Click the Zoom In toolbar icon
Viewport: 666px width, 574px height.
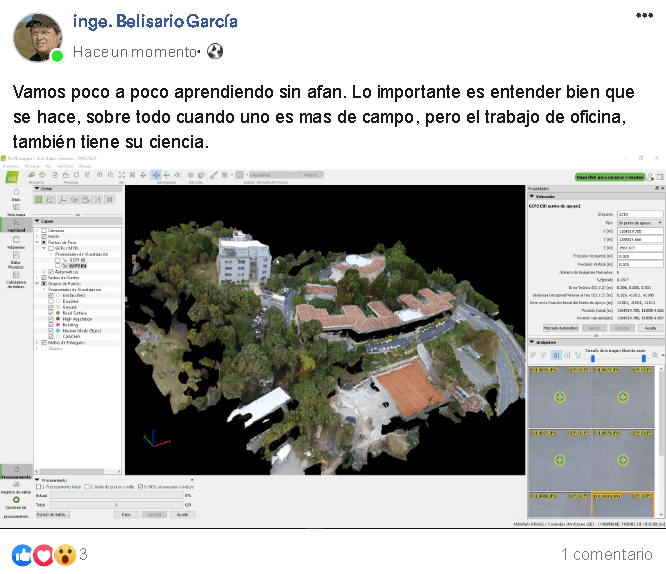coord(100,175)
